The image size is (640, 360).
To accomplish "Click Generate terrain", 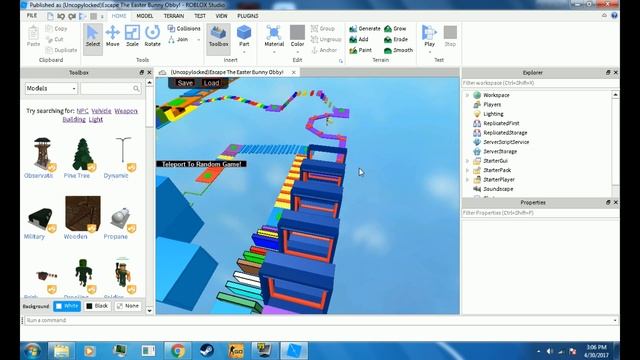I will coord(365,29).
